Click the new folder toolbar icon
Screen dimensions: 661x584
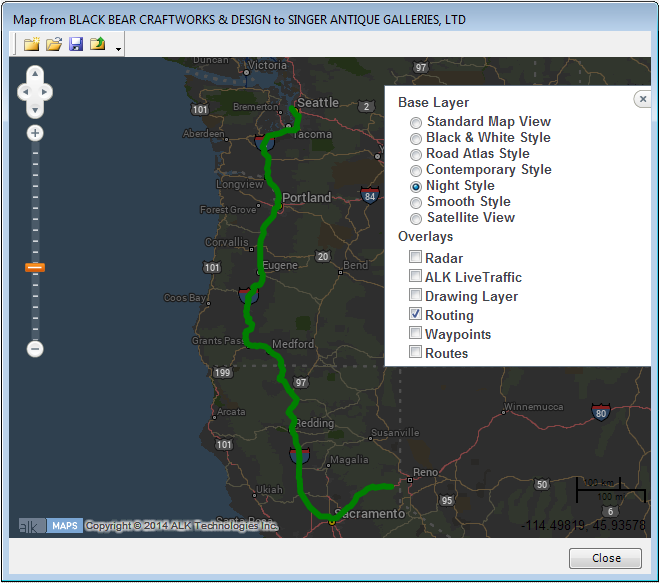32,44
